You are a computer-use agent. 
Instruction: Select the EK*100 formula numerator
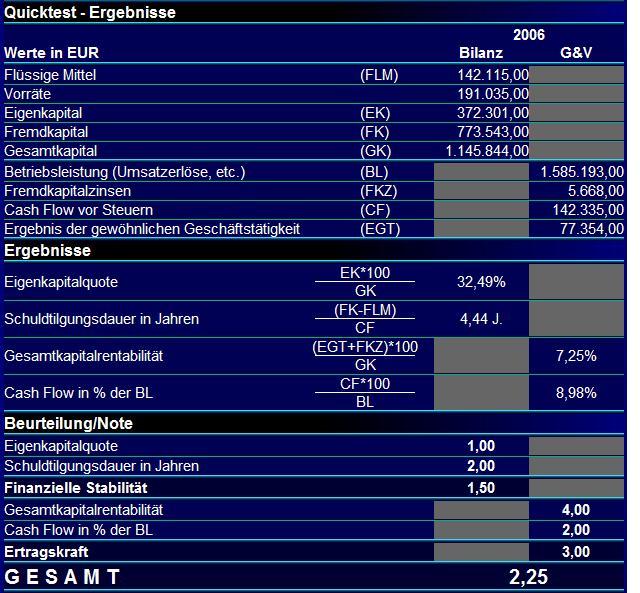pos(365,273)
